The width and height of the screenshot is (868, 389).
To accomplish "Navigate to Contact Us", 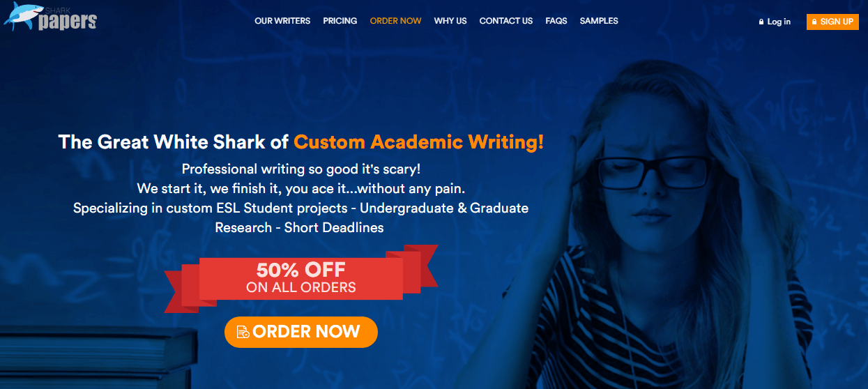I will 506,21.
